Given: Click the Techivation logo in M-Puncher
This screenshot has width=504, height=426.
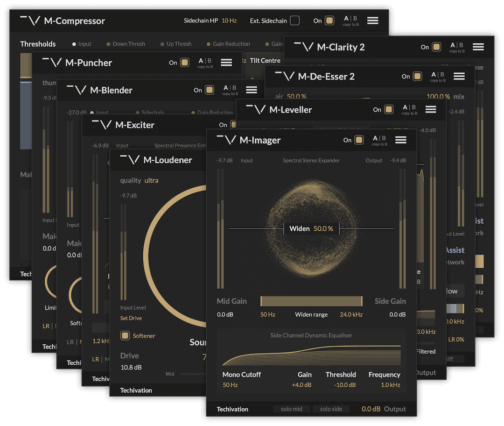Looking at the screenshot, I should [52, 63].
